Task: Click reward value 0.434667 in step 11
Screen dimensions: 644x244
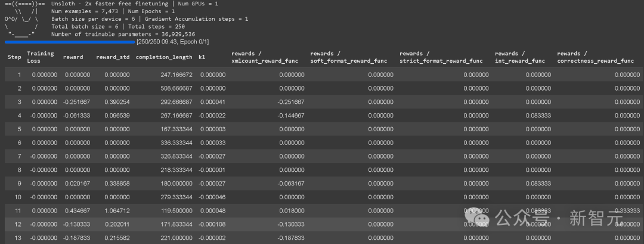Action: (x=77, y=211)
